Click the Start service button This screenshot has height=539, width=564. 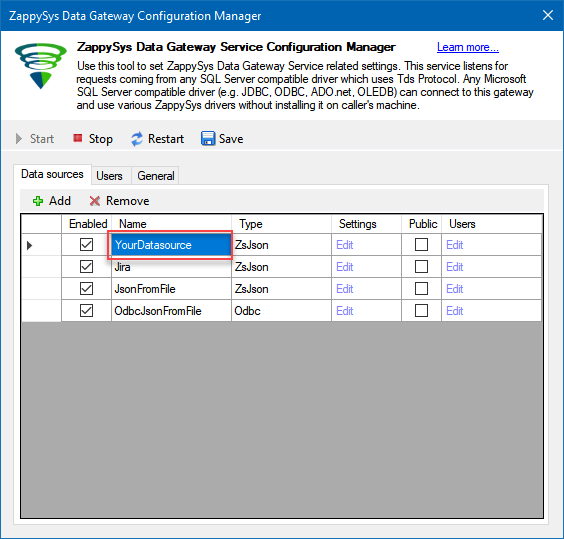click(x=35, y=139)
